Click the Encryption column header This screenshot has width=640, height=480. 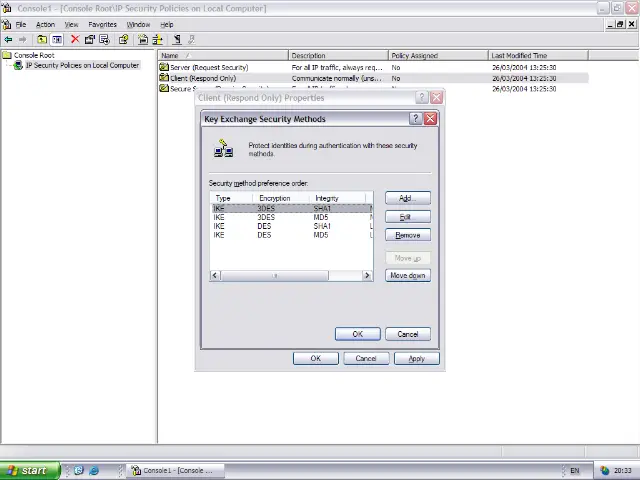pyautogui.click(x=275, y=198)
